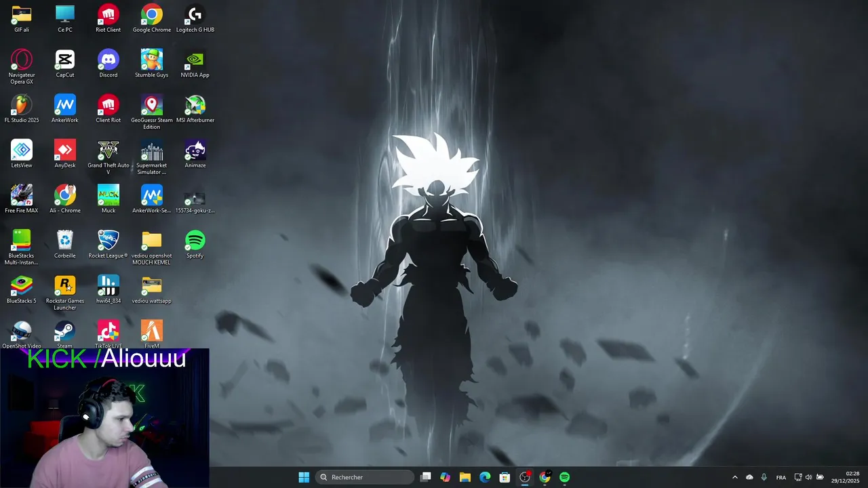Open the Google Chrome desktop shortcut
The width and height of the screenshot is (868, 488).
(x=152, y=19)
